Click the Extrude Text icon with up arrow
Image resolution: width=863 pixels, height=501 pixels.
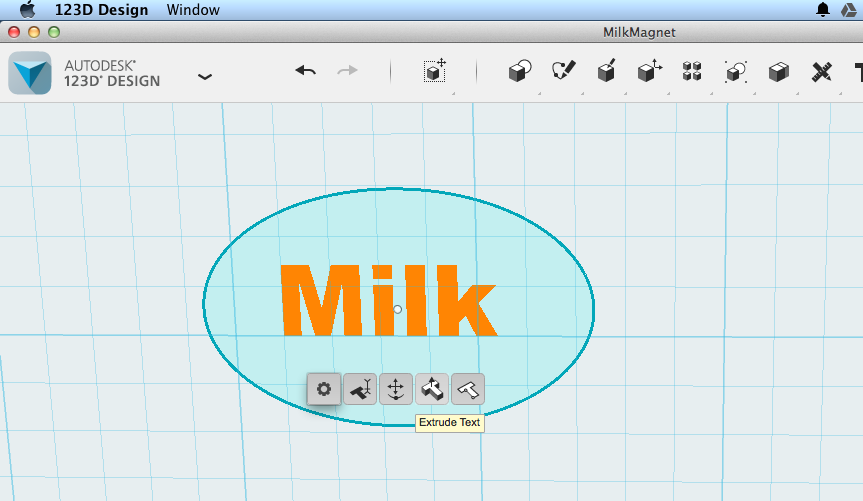point(432,389)
